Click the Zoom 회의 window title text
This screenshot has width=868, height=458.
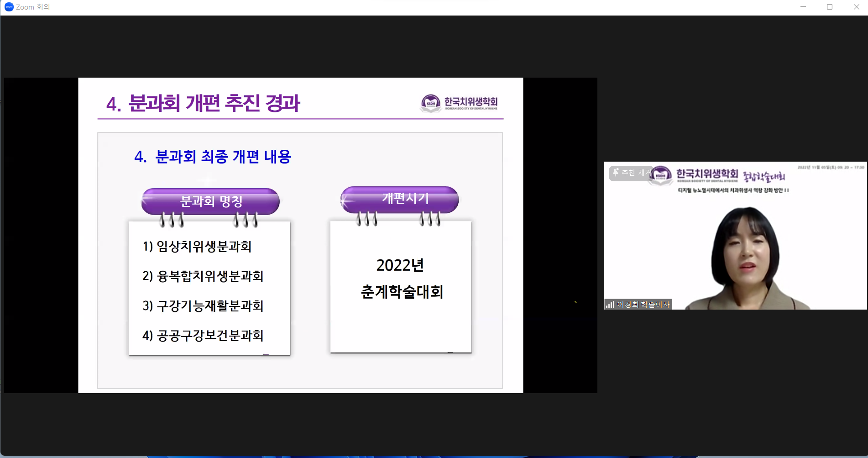pos(33,7)
